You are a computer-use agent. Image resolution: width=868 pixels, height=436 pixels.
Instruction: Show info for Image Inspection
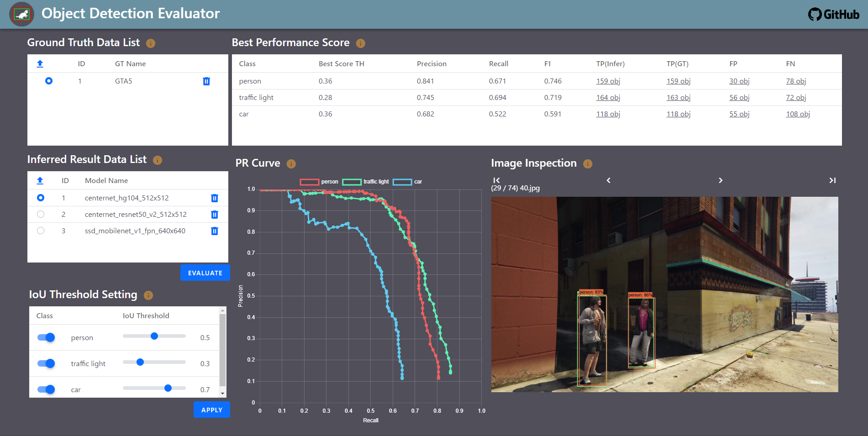(588, 164)
